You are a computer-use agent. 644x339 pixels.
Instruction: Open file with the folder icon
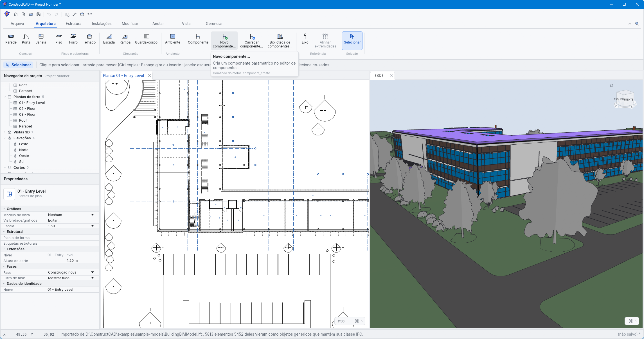tap(31, 14)
